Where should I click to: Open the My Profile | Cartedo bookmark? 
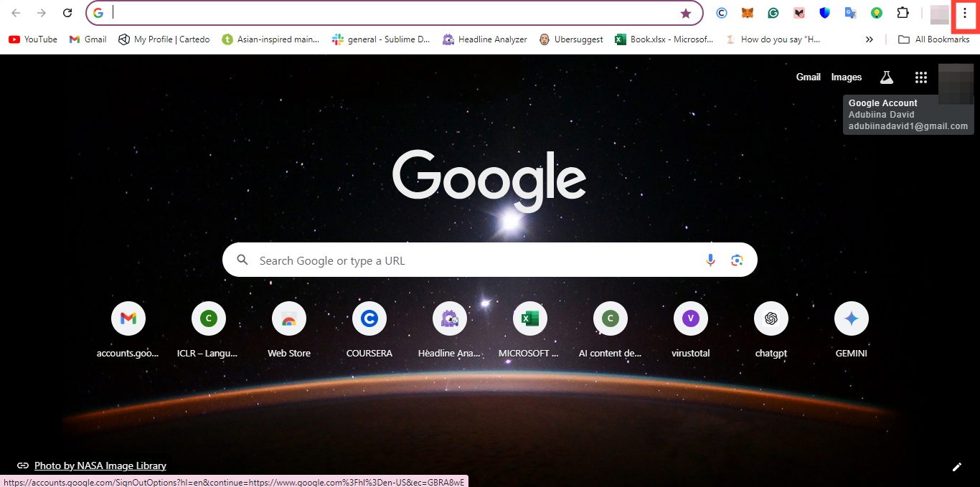point(164,39)
